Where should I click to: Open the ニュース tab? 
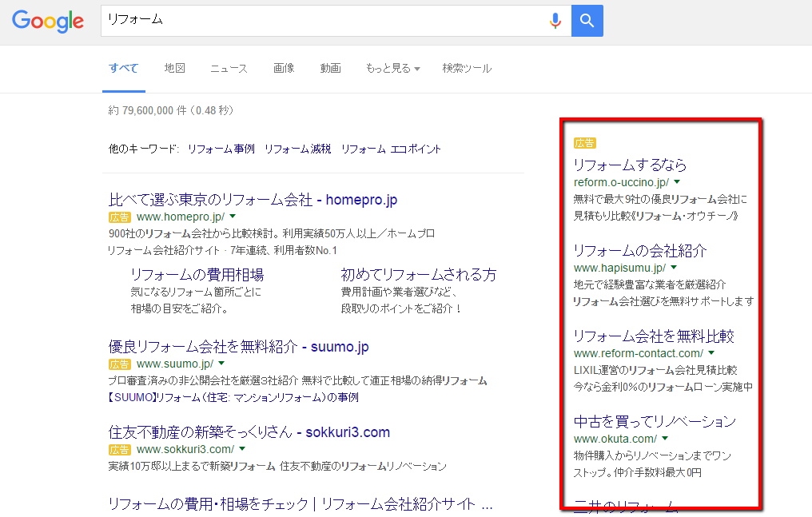[x=229, y=69]
